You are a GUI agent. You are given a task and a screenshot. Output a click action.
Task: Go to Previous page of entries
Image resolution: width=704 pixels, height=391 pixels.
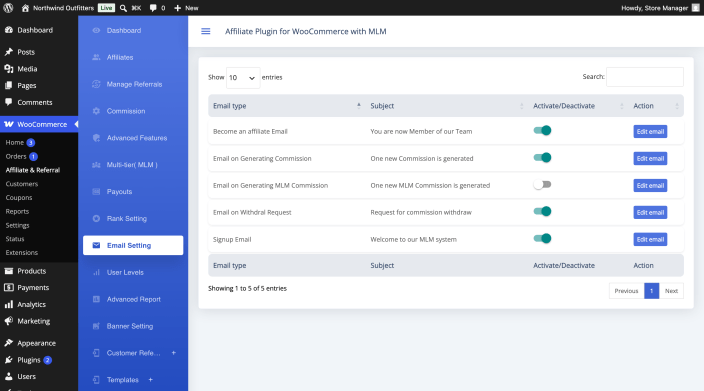[626, 291]
